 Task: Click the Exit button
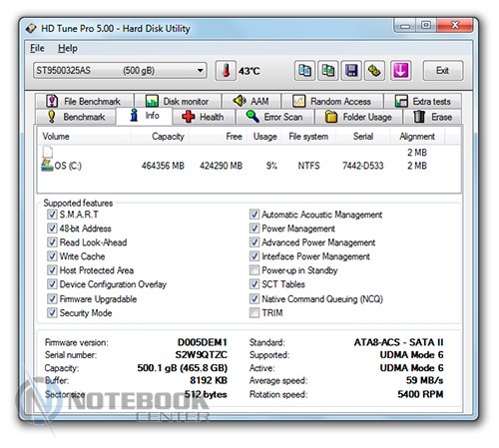click(443, 71)
